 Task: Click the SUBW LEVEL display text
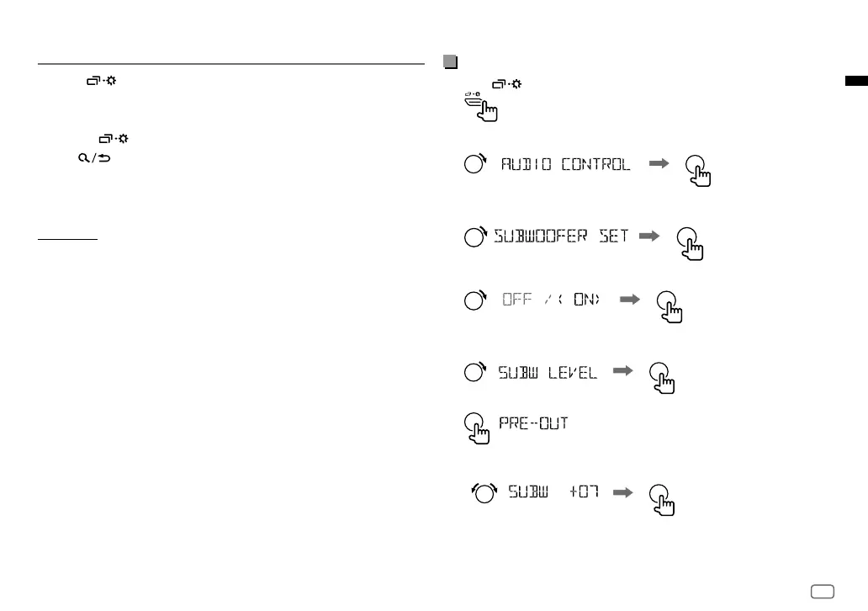click(548, 373)
